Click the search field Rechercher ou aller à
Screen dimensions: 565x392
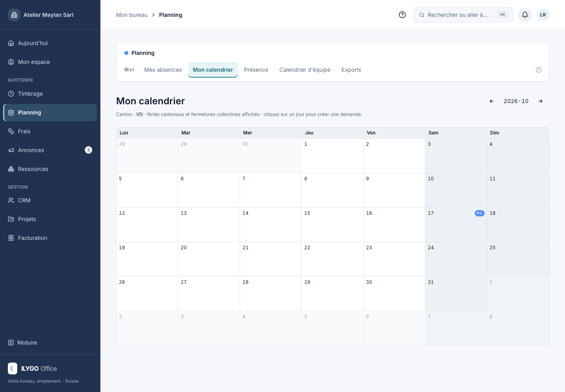(463, 15)
